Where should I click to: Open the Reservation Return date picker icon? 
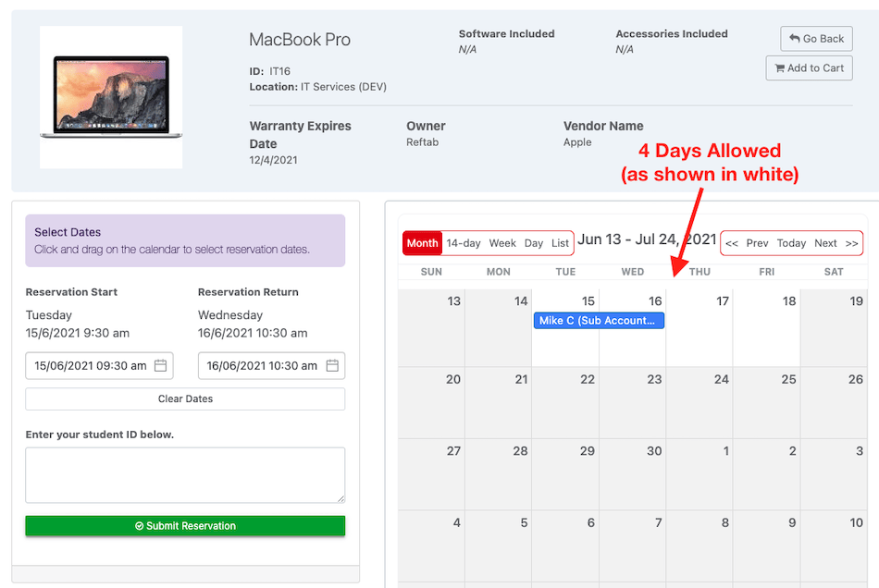tap(331, 365)
